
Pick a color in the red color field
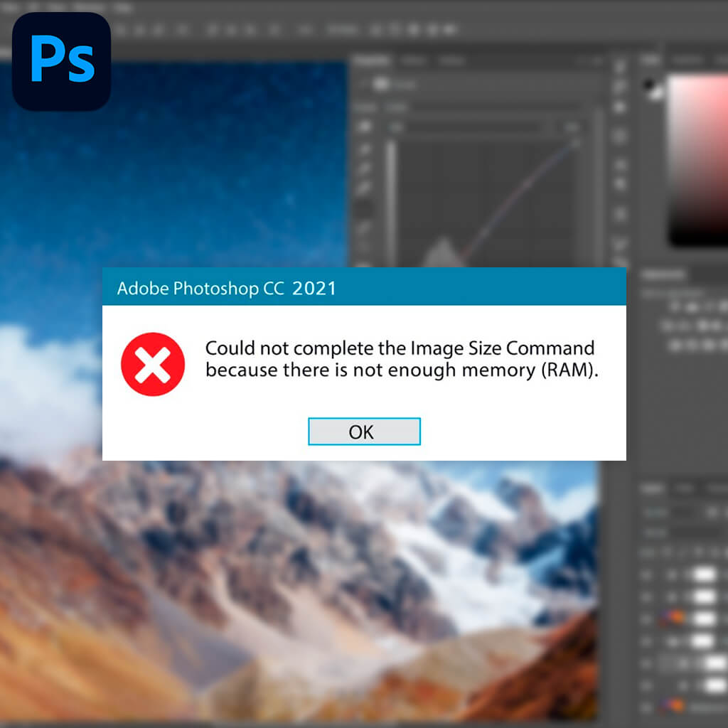[x=698, y=160]
